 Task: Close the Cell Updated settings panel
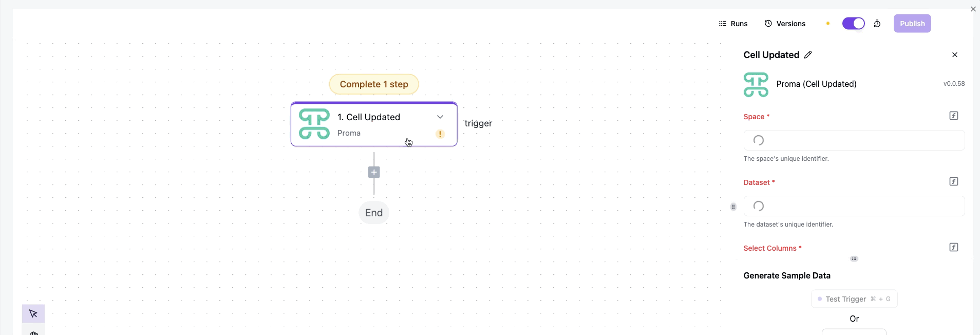click(x=955, y=55)
